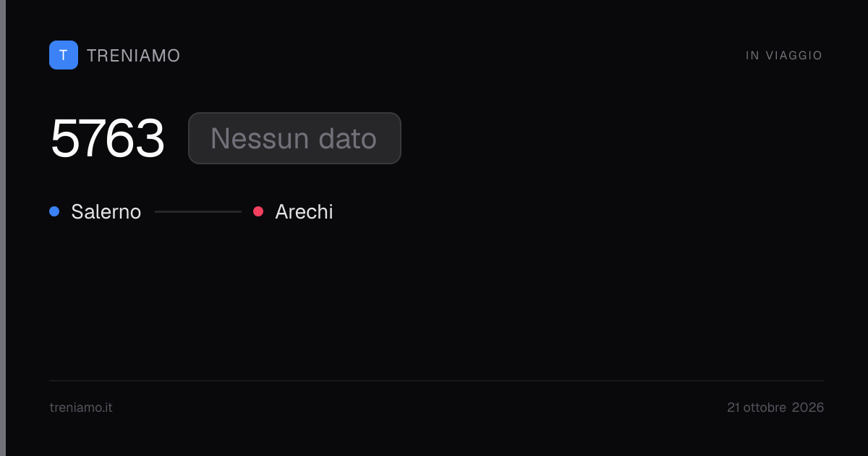The height and width of the screenshot is (456, 868).
Task: Select the red arrival dot beside Arechi
Action: point(258,211)
